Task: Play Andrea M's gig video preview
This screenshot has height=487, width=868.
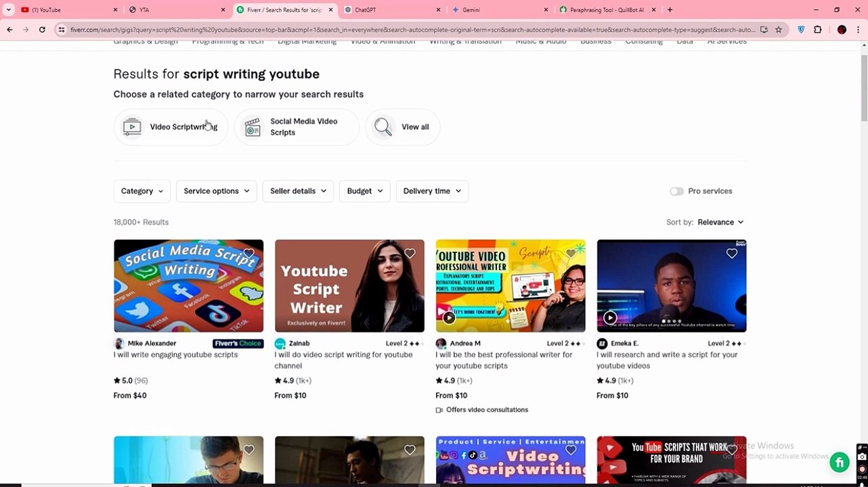Action: [x=449, y=317]
